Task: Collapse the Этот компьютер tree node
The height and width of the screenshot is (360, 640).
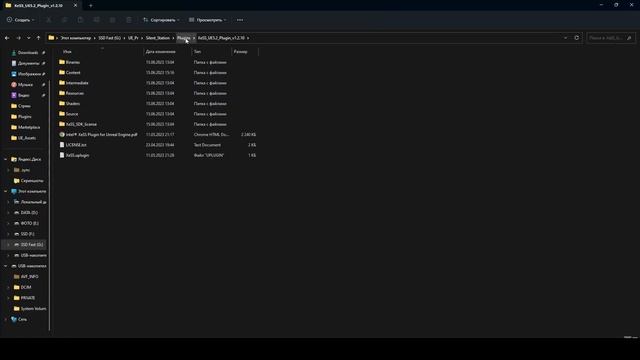Action: tap(6, 191)
